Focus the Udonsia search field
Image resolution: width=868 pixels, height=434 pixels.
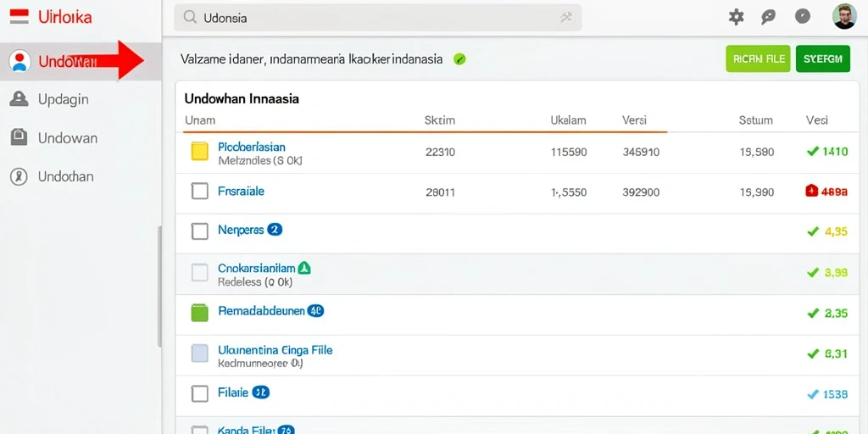[377, 18]
